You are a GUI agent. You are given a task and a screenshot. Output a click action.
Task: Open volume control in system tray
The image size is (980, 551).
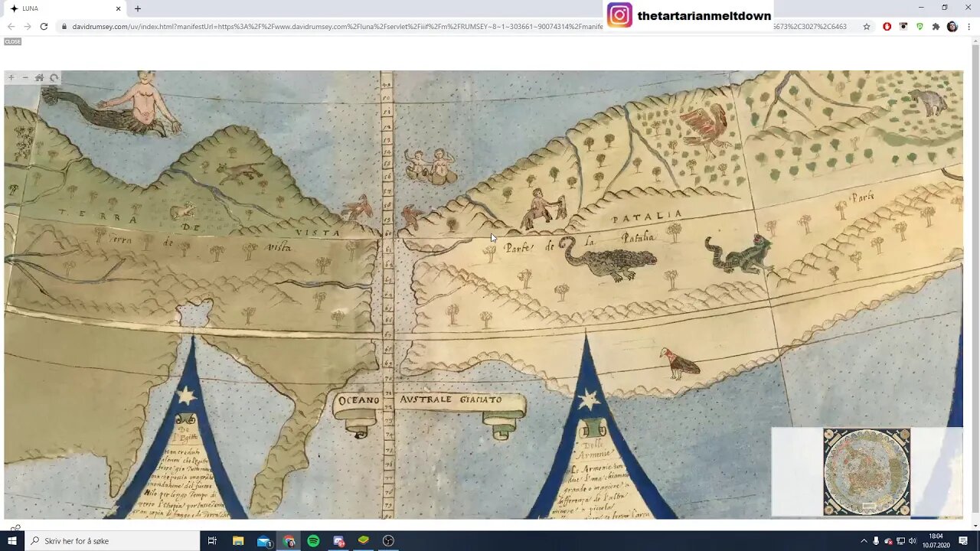913,541
